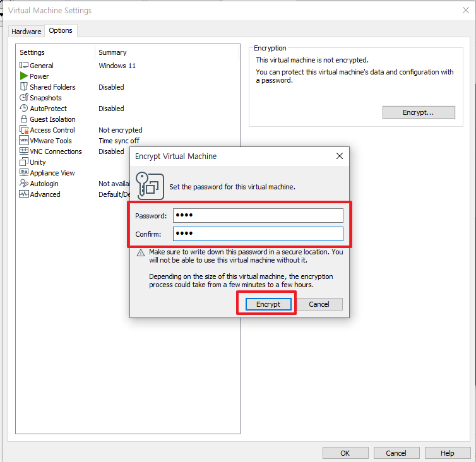Cancel the Encrypt Virtual Machine dialog
The height and width of the screenshot is (462, 476).
[x=319, y=304]
